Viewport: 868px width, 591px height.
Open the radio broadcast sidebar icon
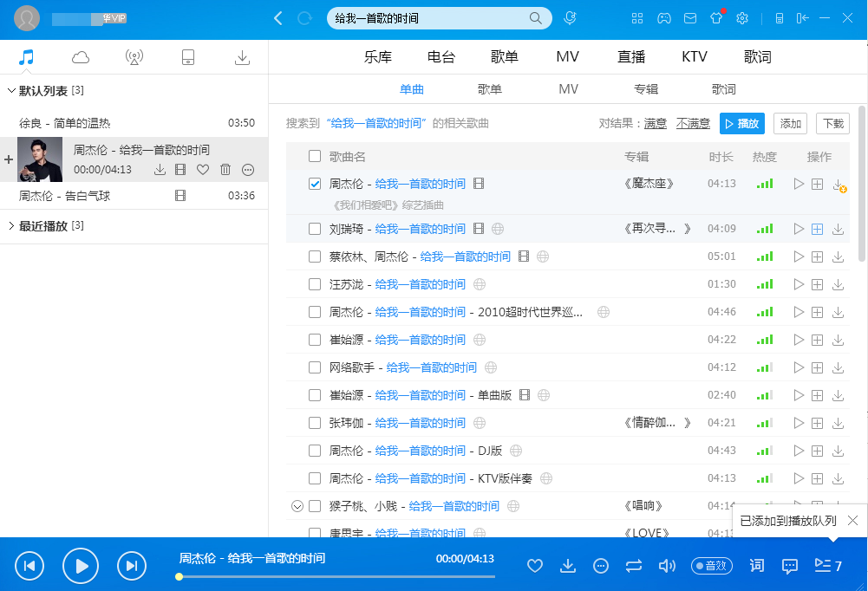pos(134,57)
